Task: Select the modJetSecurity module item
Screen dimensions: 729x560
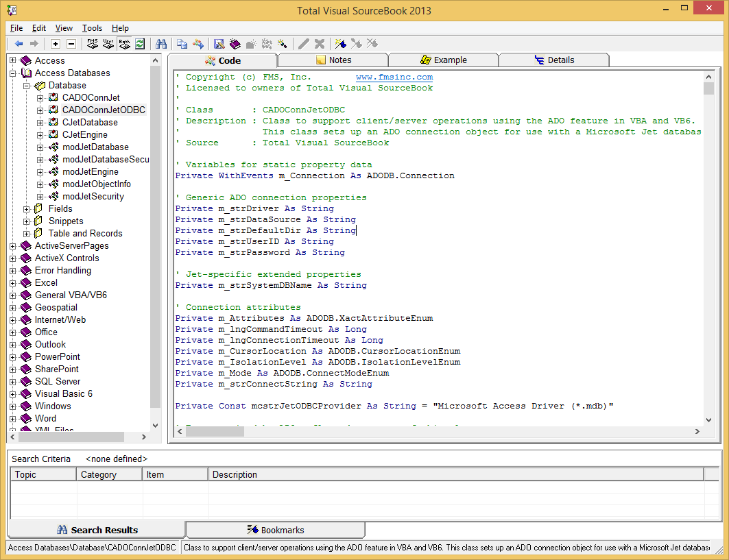Action: click(x=93, y=196)
